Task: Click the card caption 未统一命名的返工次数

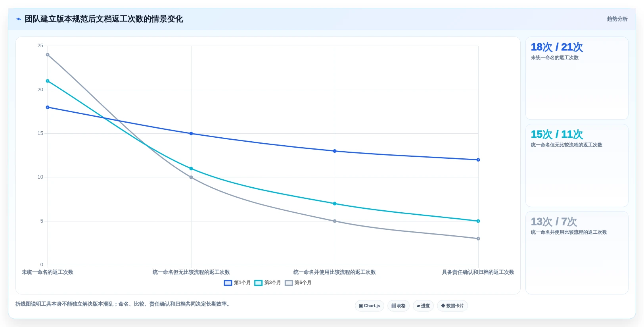Action: (554, 58)
